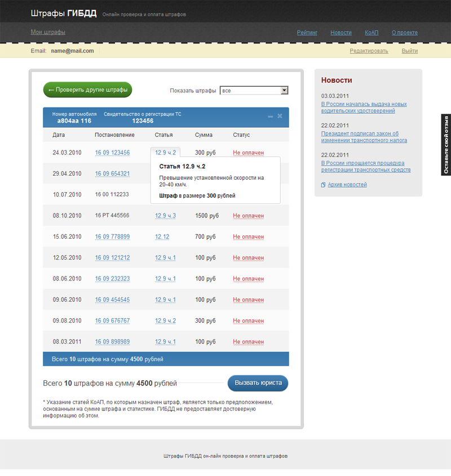Read news about transport tax law
This screenshot has width=451, height=476.
tap(364, 137)
